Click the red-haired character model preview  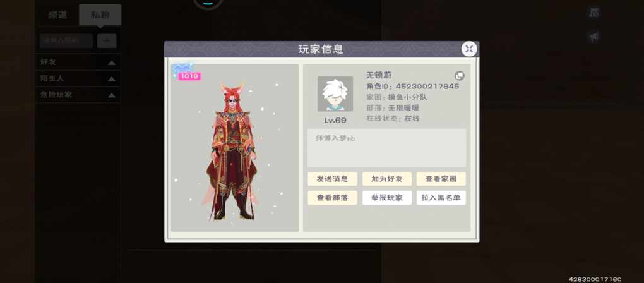233,150
